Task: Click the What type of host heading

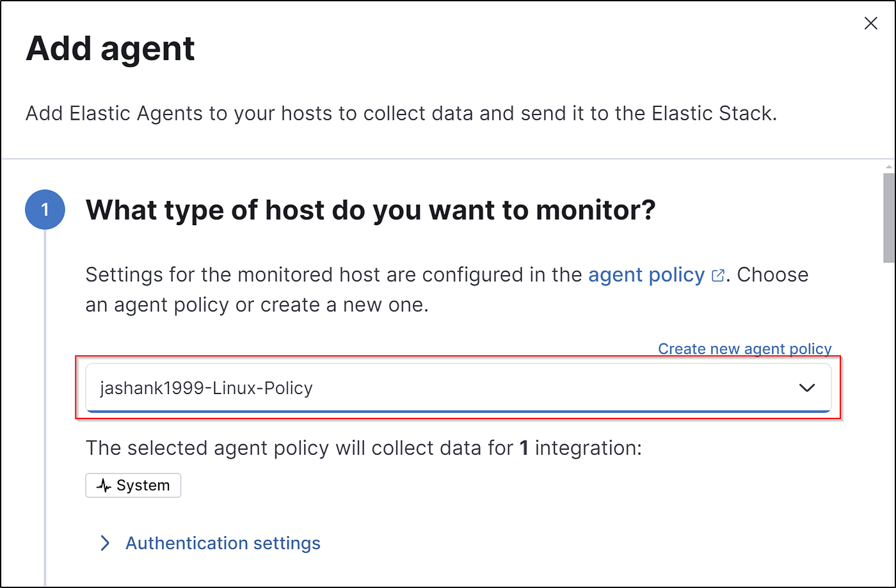Action: tap(371, 209)
